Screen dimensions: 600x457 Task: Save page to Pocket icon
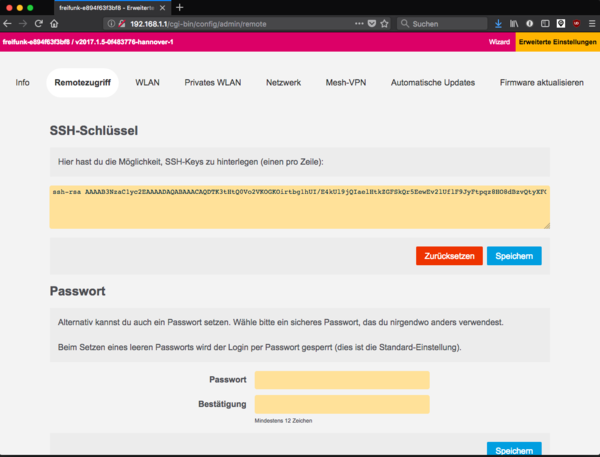(x=372, y=24)
